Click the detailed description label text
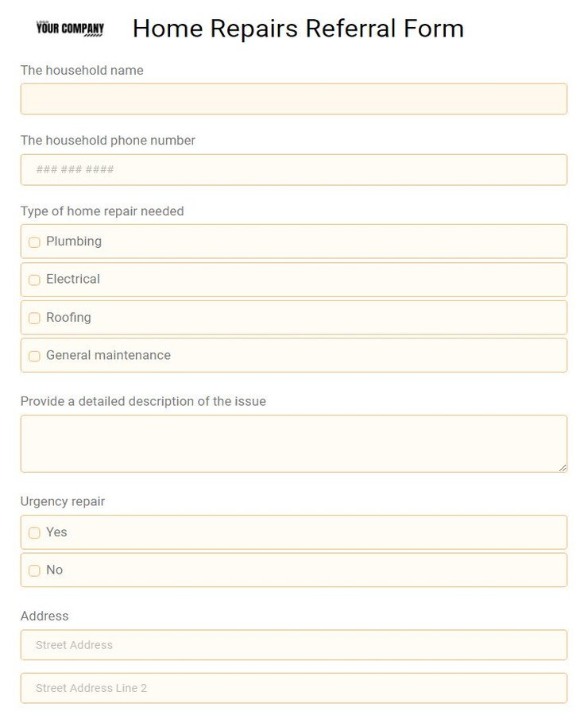Viewport: 588px width, 715px height. [x=143, y=401]
